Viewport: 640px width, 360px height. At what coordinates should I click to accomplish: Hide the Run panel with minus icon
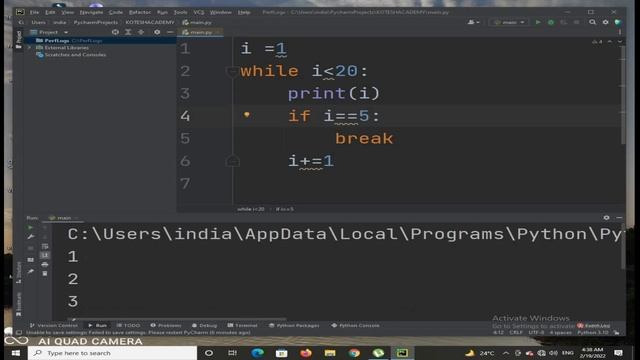pyautogui.click(x=619, y=218)
